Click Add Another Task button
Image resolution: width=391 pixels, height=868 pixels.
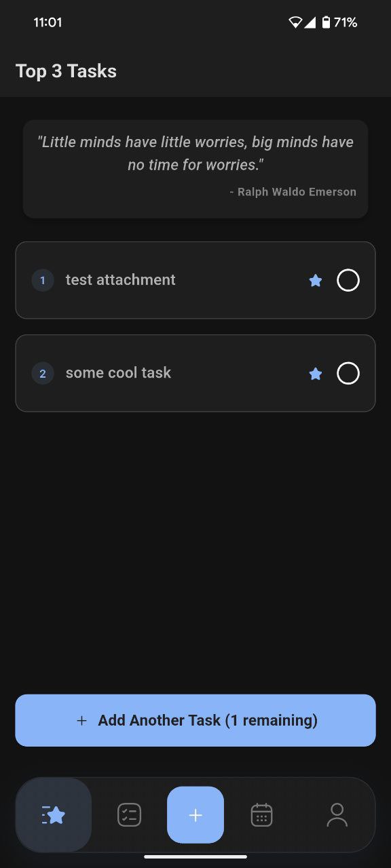click(x=195, y=720)
